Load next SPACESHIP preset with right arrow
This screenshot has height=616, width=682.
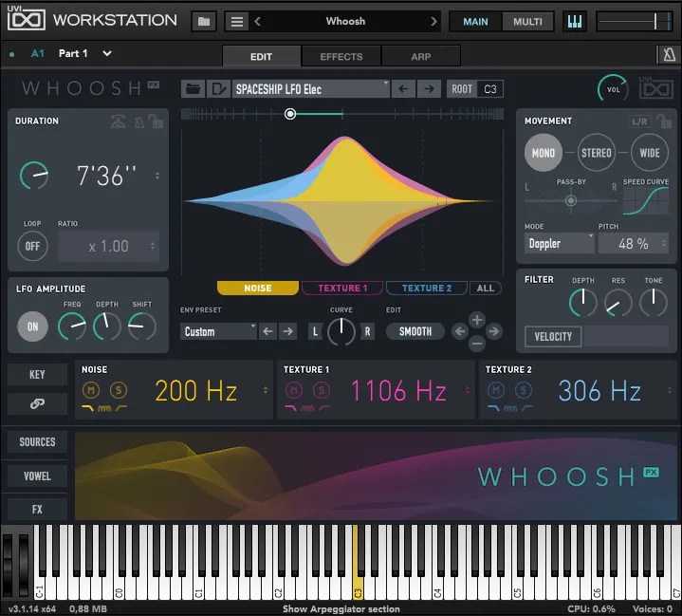point(429,89)
